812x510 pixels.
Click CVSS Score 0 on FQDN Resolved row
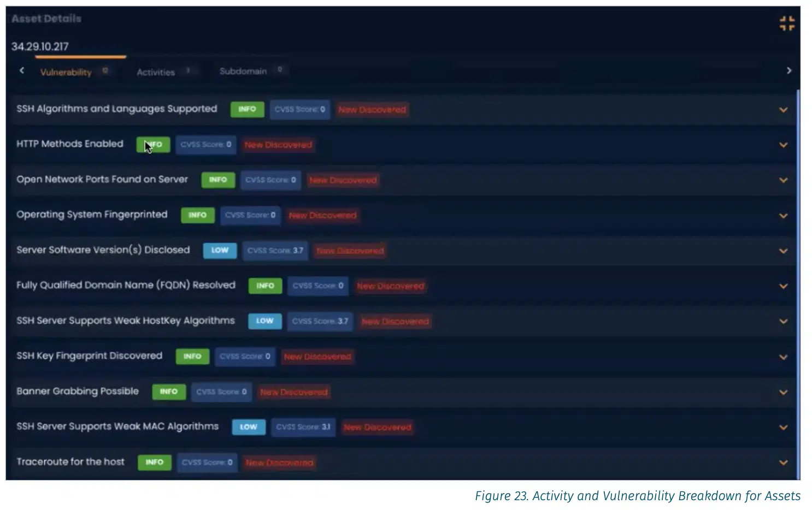pos(318,286)
